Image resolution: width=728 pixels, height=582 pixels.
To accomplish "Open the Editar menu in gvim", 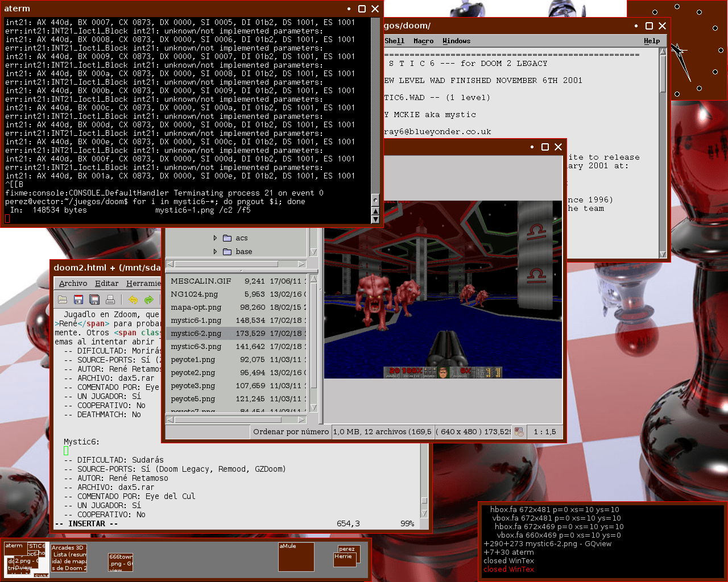I will [x=107, y=284].
